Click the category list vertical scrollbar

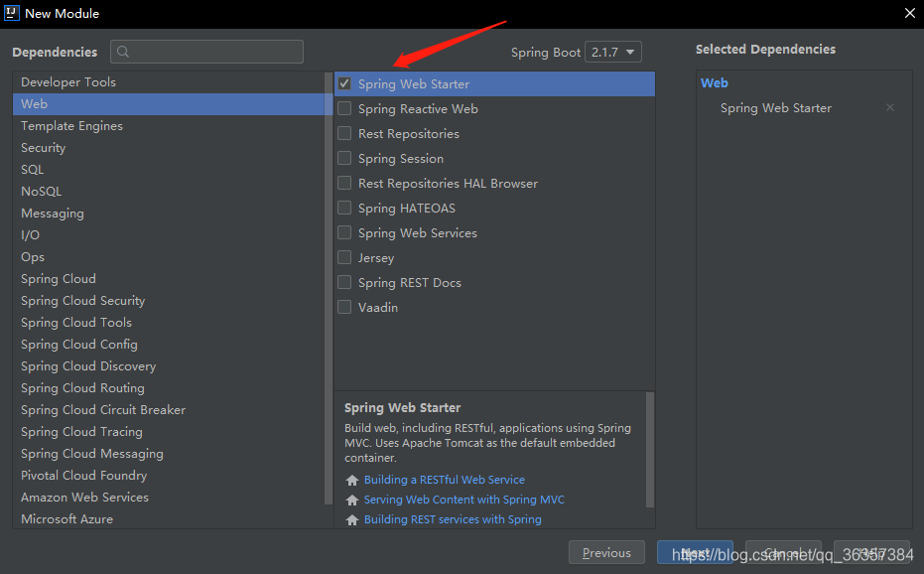[x=329, y=288]
